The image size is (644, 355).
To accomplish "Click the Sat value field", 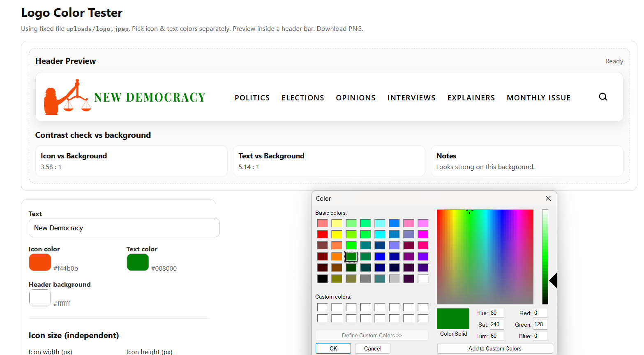I will 496,325.
